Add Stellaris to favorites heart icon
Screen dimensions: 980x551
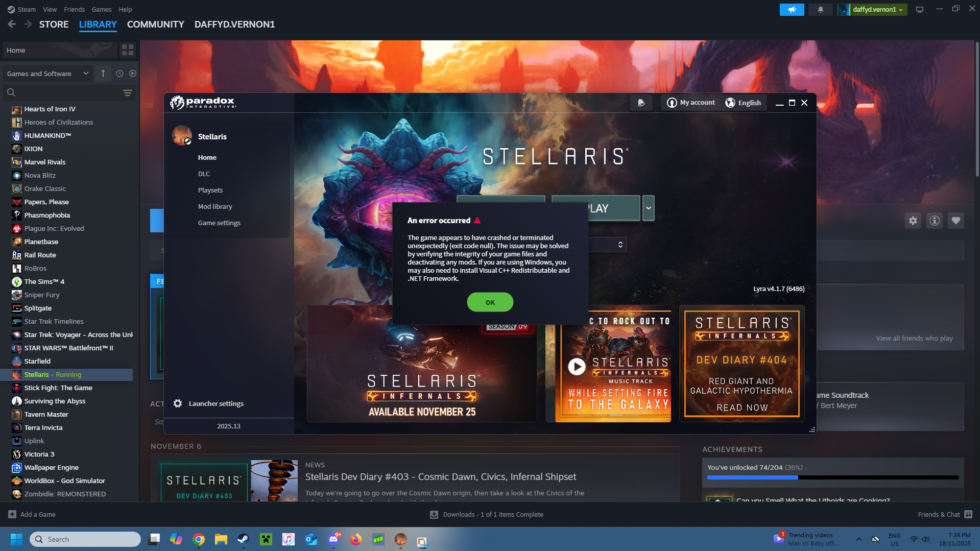955,221
